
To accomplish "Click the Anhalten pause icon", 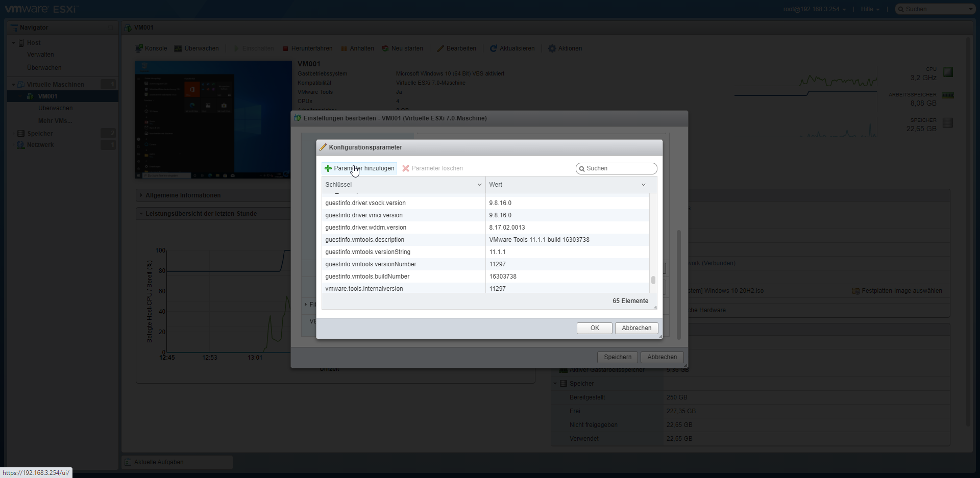I will [x=344, y=48].
